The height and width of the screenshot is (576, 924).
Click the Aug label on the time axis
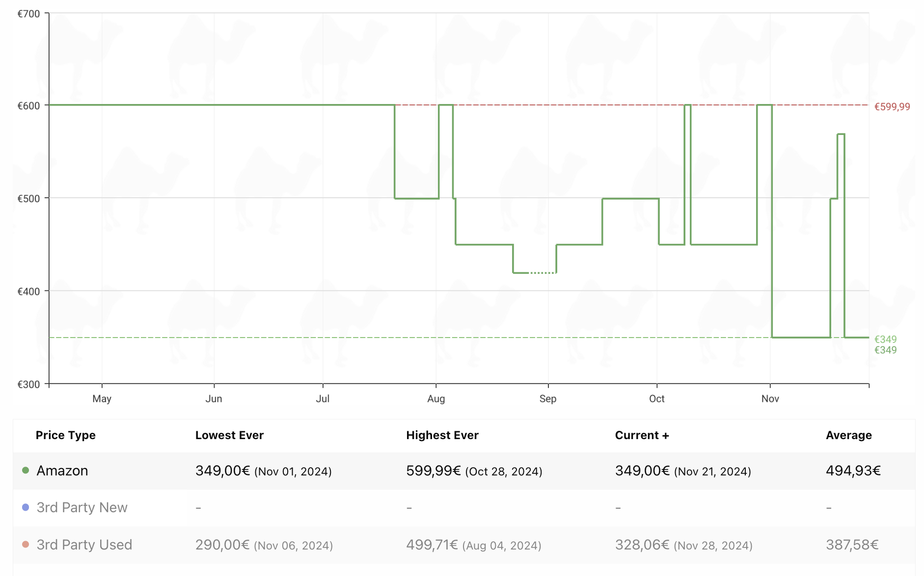pos(436,399)
